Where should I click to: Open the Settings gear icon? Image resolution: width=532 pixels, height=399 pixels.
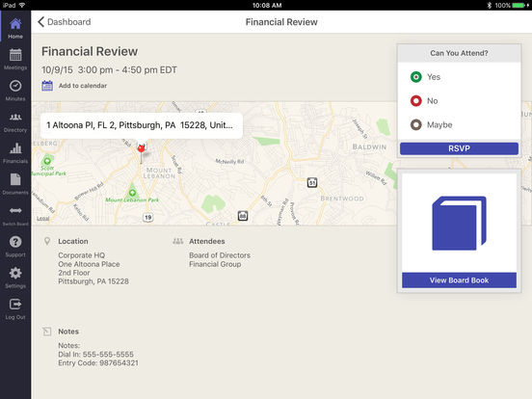point(15,273)
